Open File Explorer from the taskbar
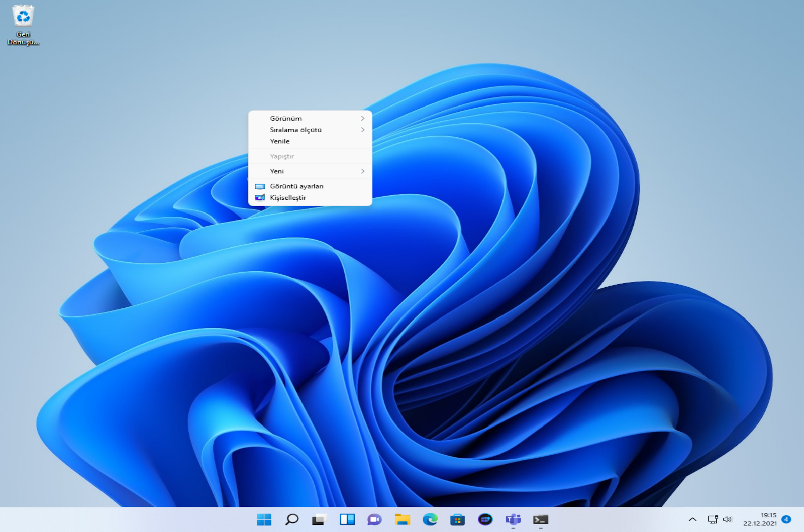Viewport: 804px width, 532px height. pos(402,519)
